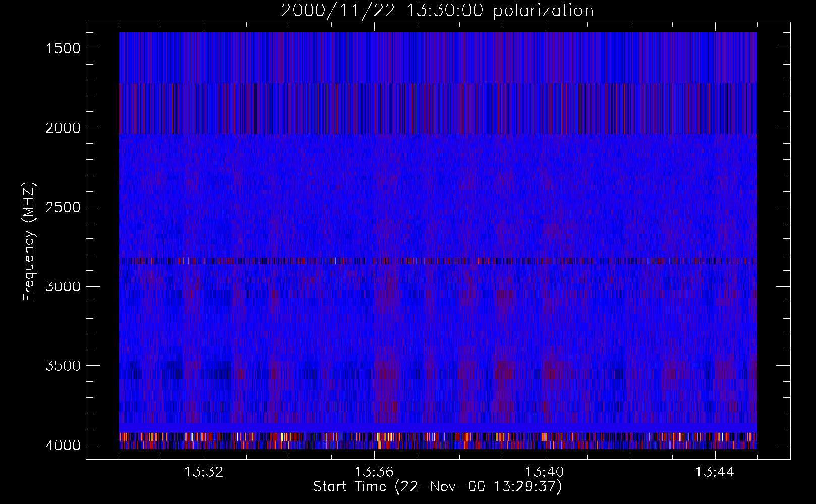This screenshot has width=816, height=504.
Task: Click the 'Frequency (MHZ)' axis label
Action: point(29,242)
